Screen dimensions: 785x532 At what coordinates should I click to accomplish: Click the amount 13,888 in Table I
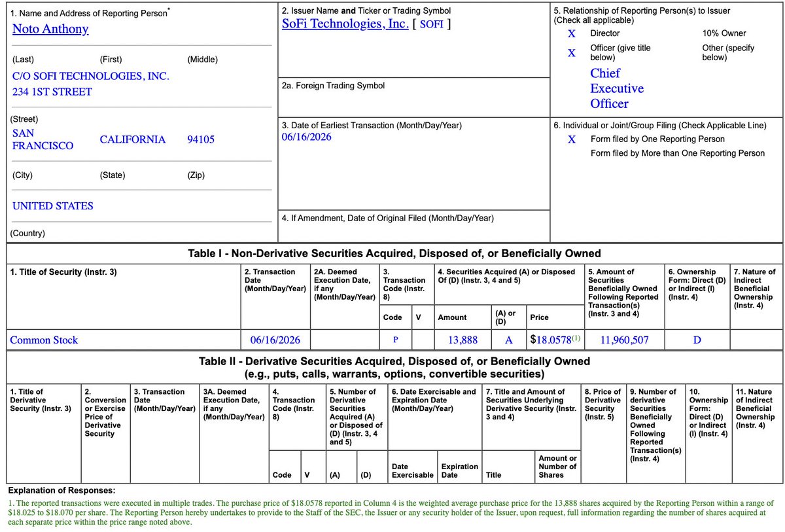(463, 340)
